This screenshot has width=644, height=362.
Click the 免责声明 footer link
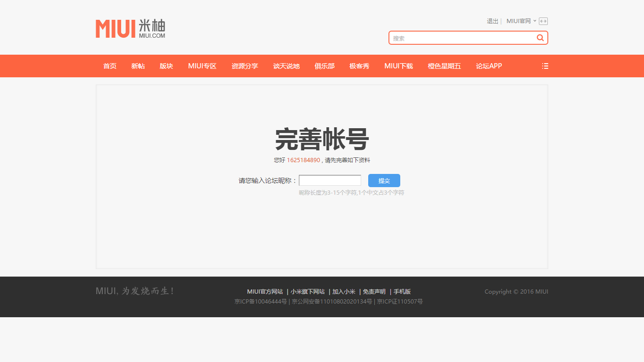point(374,292)
